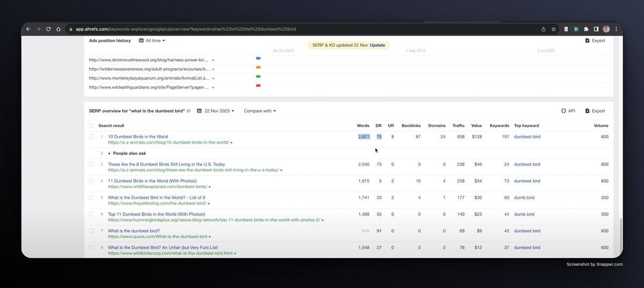644x288 pixels.
Task: Toggle the browser side panel icon
Action: coord(596,29)
